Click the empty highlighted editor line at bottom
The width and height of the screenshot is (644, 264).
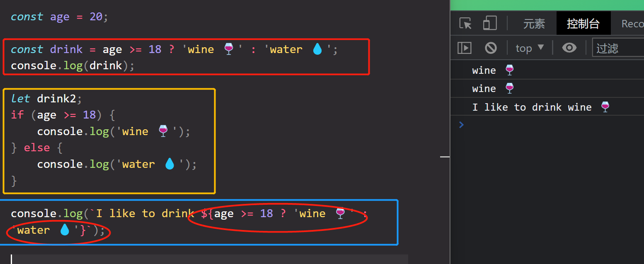207,259
